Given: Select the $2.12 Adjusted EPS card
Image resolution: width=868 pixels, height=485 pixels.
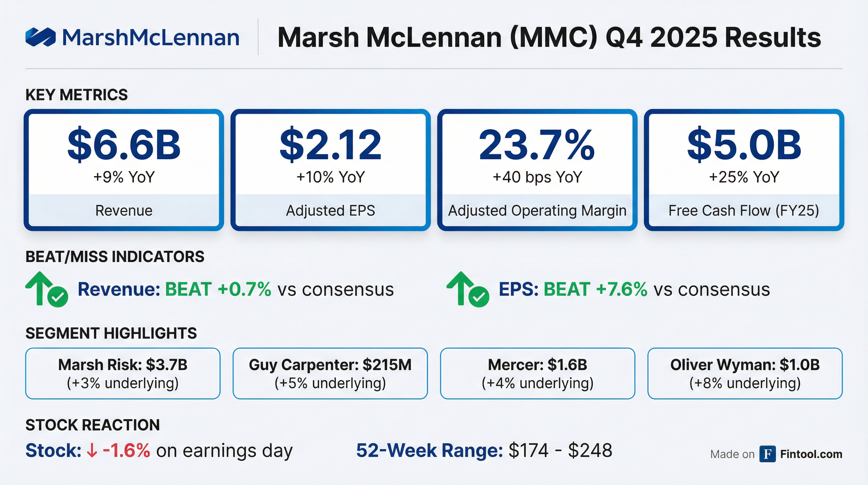Looking at the screenshot, I should tap(330, 170).
